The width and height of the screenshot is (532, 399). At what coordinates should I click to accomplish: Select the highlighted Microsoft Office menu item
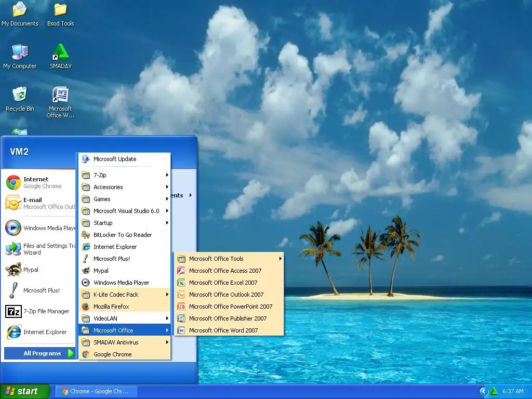point(124,330)
